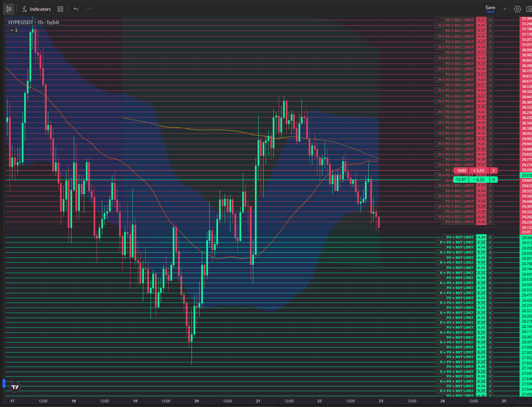The height and width of the screenshot is (407, 532).
Task: Select the R PO BUY LIMIT label at 29.01
Action: click(x=457, y=242)
